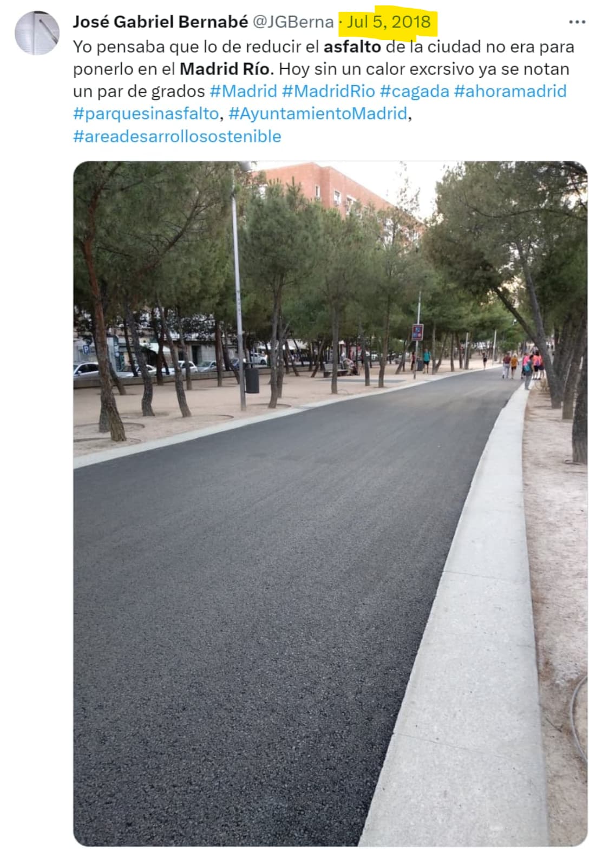Click José Gabriel Bernabé's profile avatar
Image resolution: width=616 pixels, height=852 pixels.
(x=37, y=32)
